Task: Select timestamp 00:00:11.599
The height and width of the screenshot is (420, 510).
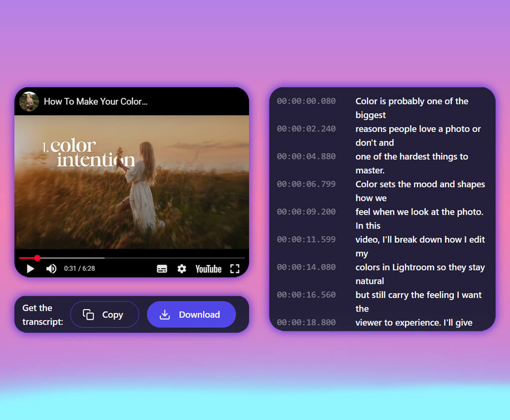Action: (306, 239)
